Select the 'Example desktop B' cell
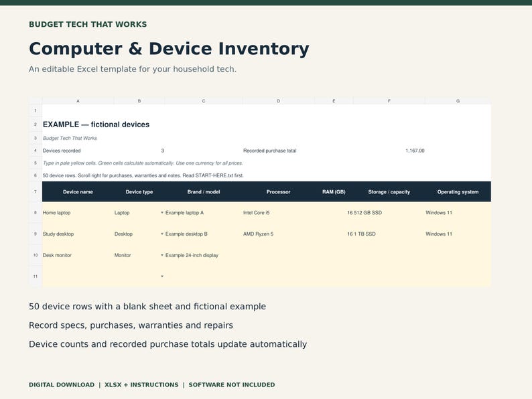This screenshot has width=532, height=399. [x=204, y=234]
